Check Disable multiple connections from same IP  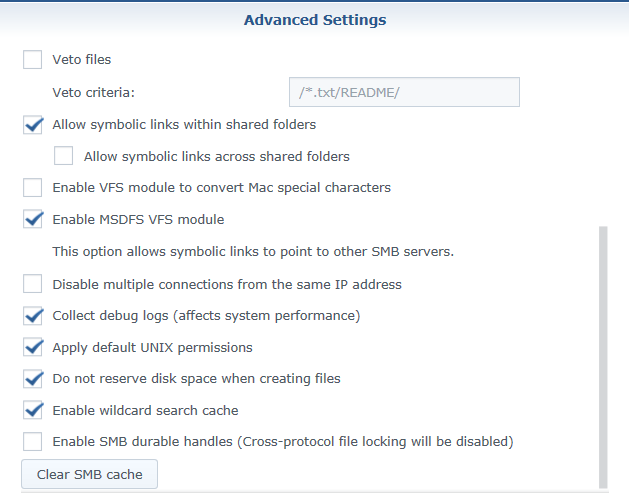32,284
